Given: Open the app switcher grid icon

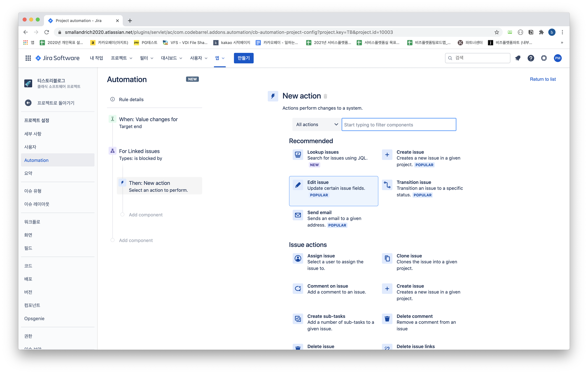Looking at the screenshot, I should (x=28, y=58).
